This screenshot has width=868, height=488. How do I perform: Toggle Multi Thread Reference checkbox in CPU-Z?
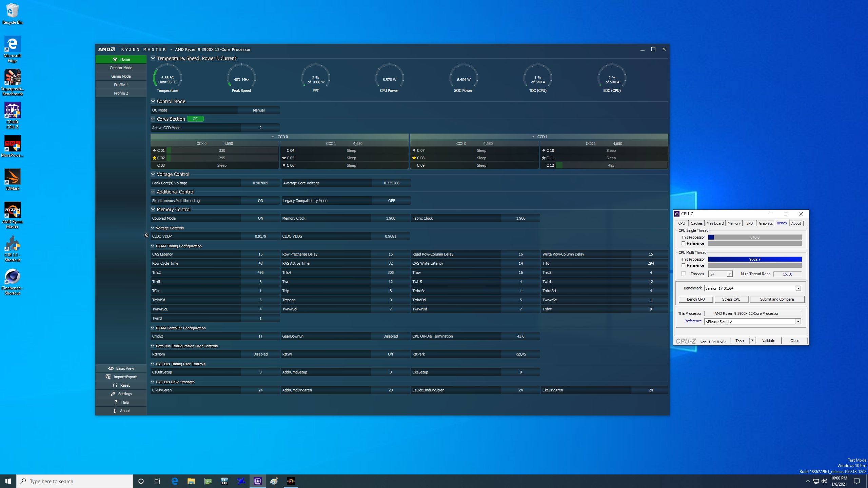(684, 265)
